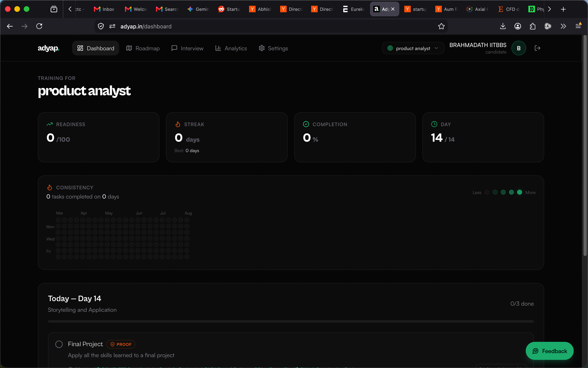Open the browser application menu
The width and height of the screenshot is (588, 368).
click(578, 26)
